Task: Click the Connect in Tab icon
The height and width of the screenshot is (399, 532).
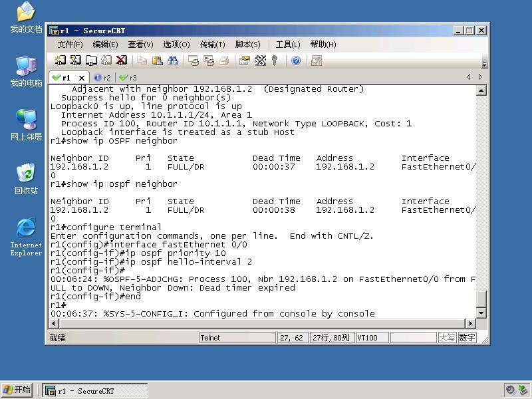Action: tap(91, 61)
